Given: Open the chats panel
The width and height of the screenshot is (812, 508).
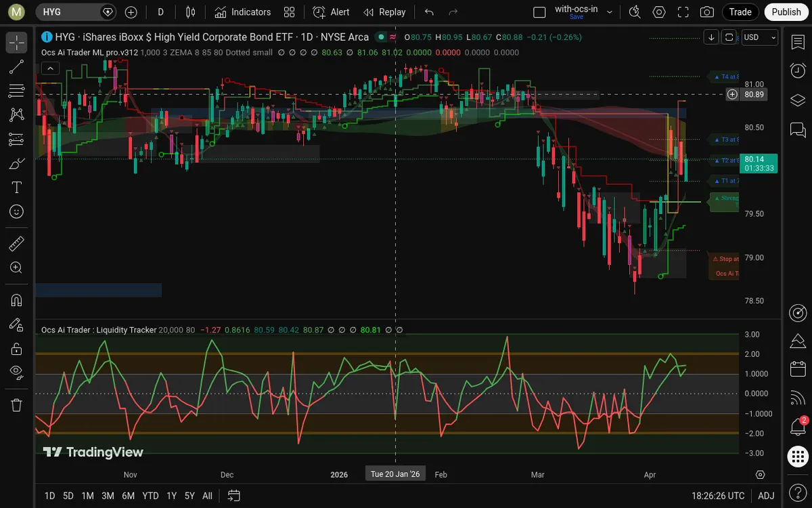Looking at the screenshot, I should [x=798, y=129].
